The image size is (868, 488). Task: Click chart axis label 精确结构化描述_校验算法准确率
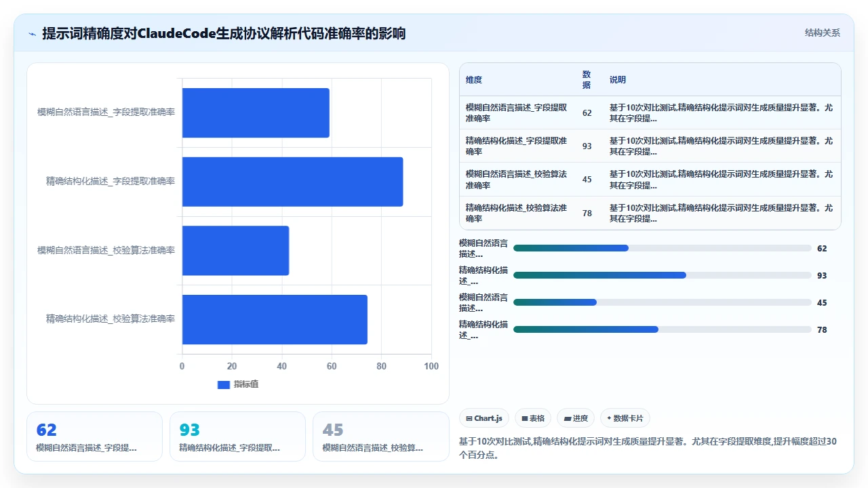point(110,319)
